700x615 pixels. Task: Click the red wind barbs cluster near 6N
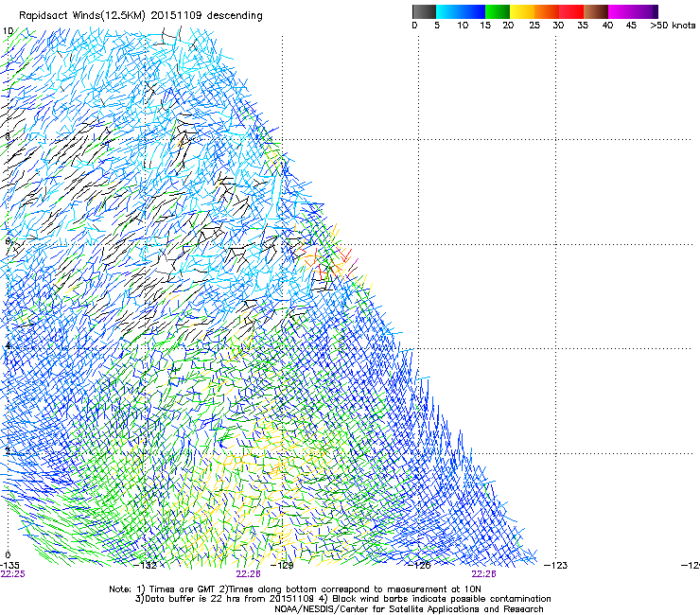(326, 264)
